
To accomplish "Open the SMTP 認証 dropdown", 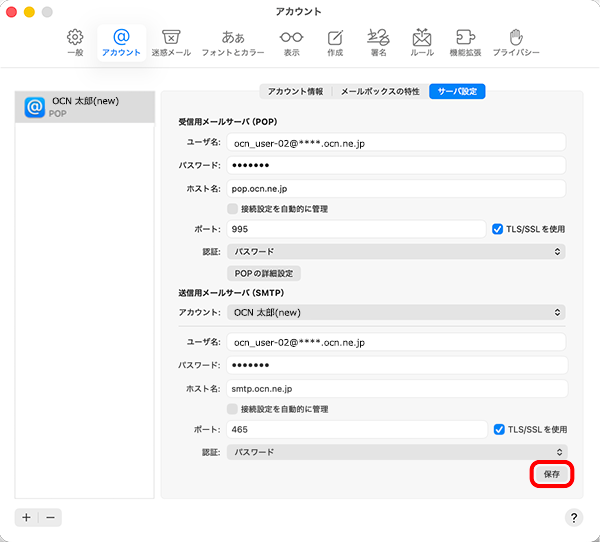I will pos(396,452).
